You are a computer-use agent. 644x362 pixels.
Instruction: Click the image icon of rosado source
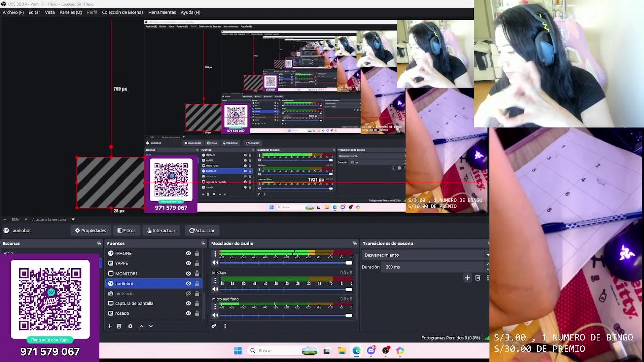tap(111, 313)
